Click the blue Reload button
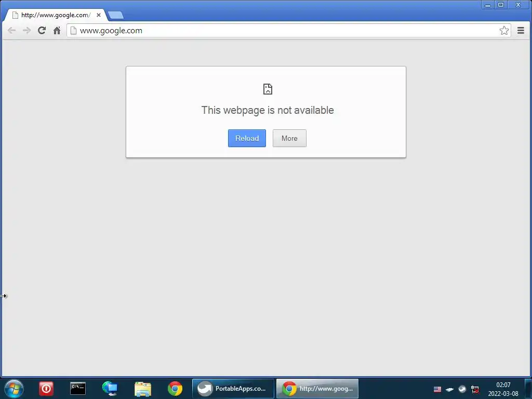532x399 pixels. [x=247, y=138]
